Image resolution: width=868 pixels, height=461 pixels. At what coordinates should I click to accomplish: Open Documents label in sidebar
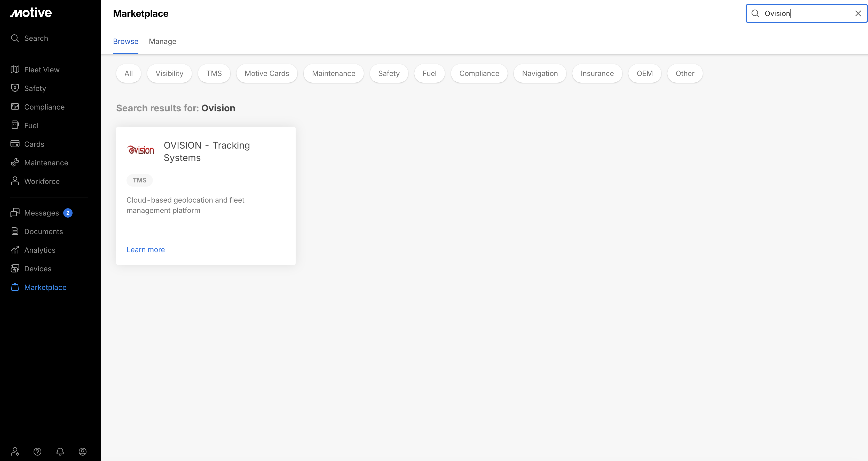pyautogui.click(x=43, y=231)
